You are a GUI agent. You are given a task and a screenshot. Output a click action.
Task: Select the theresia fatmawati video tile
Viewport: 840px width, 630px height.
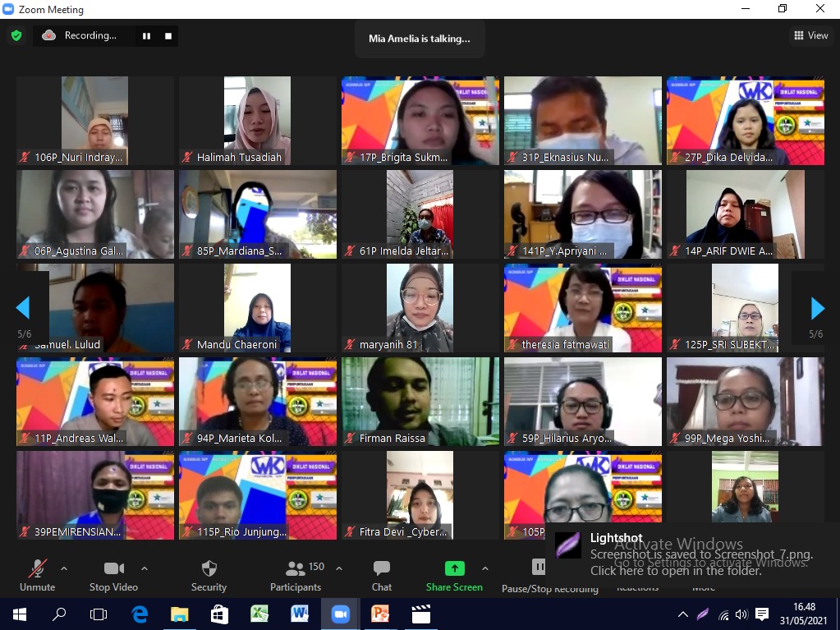(x=583, y=308)
